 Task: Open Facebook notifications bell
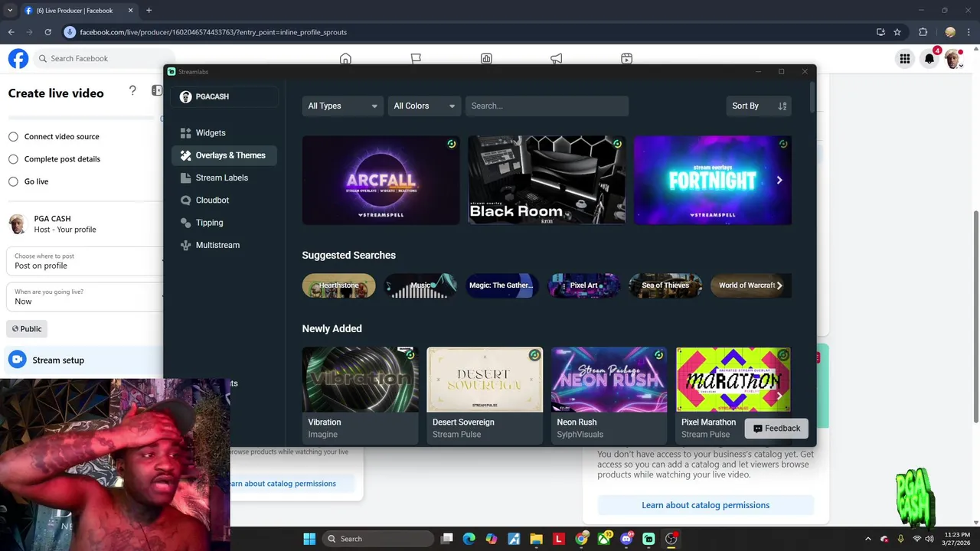pos(929,59)
